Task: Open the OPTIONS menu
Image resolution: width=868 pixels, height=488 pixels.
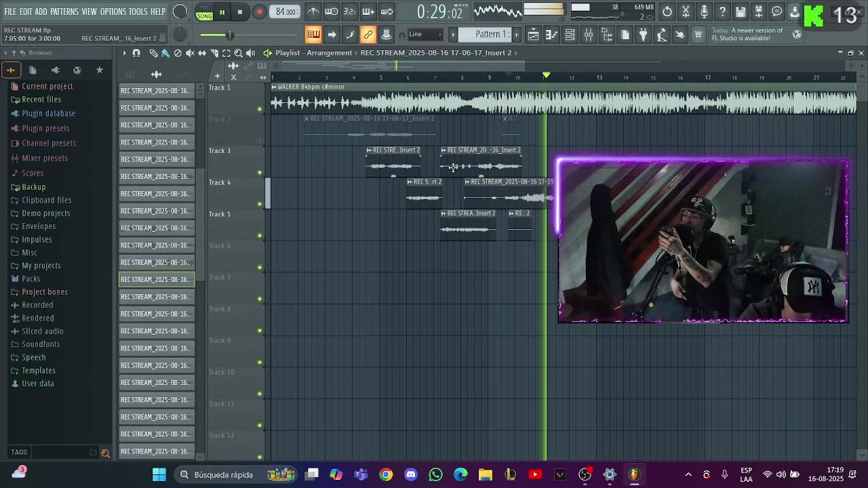Action: click(113, 12)
